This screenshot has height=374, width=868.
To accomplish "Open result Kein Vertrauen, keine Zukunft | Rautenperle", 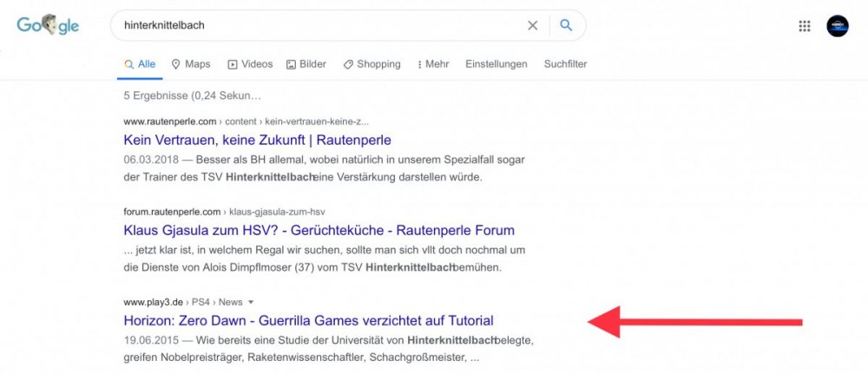I will coord(258,140).
